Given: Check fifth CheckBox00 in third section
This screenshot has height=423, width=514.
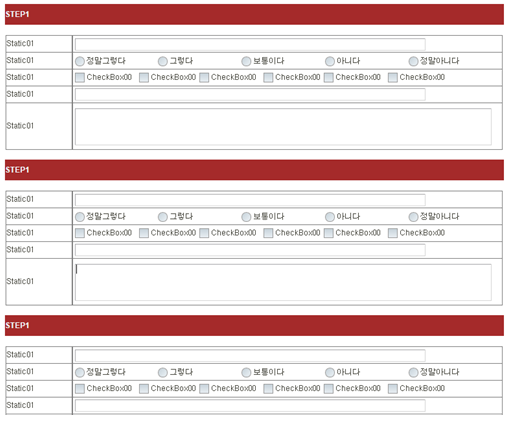Looking at the screenshot, I should click(329, 389).
